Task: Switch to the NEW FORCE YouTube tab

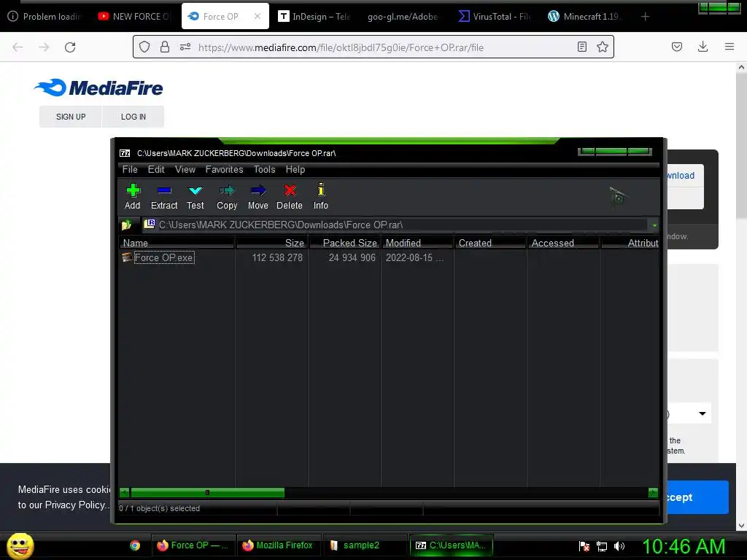Action: [x=135, y=17]
